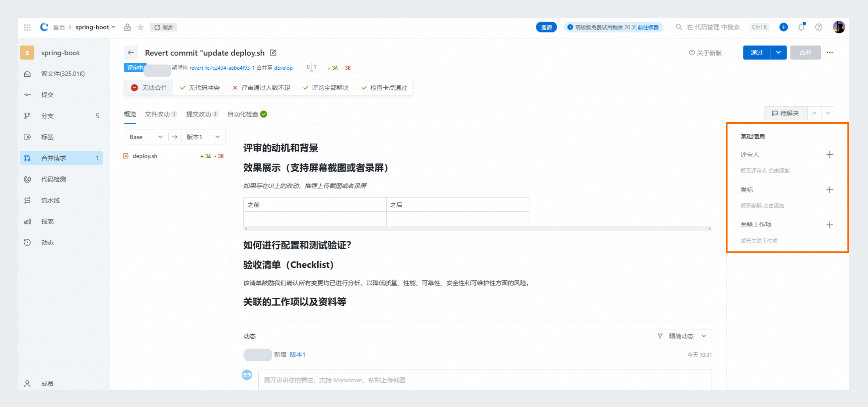Switch to the 文件改动 tab
Screen dimensions: 868x407
161,114
